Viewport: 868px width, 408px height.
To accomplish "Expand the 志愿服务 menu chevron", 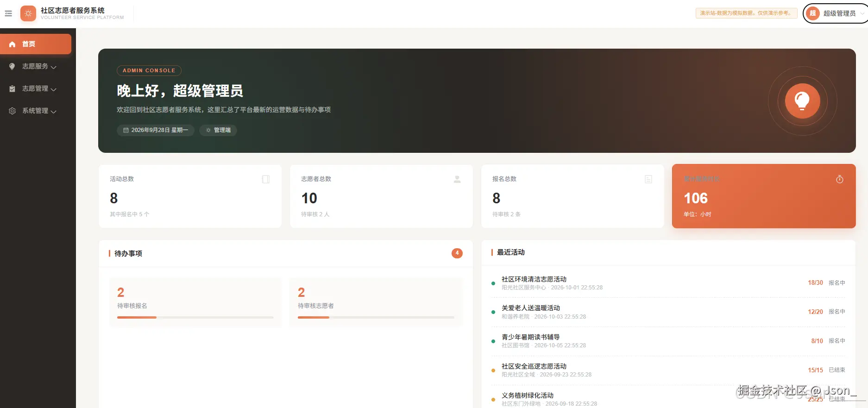I will click(x=54, y=67).
